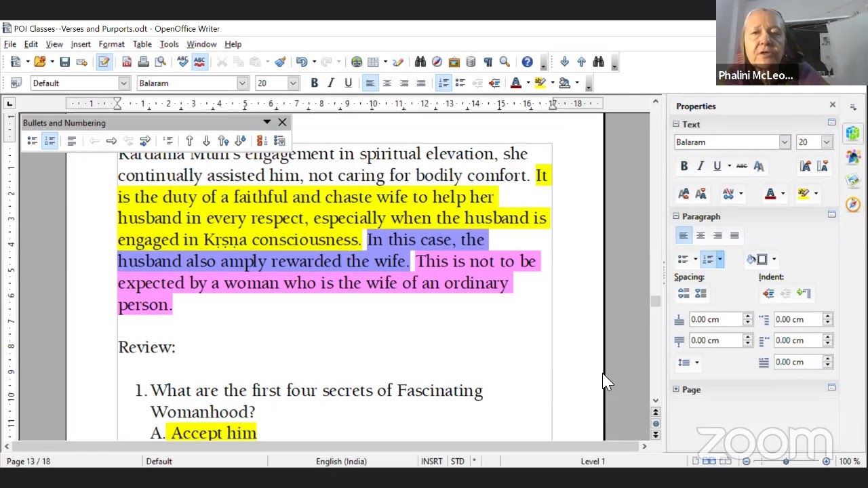The height and width of the screenshot is (488, 868).
Task: Adjust the zoom slider in status bar
Action: point(786,462)
